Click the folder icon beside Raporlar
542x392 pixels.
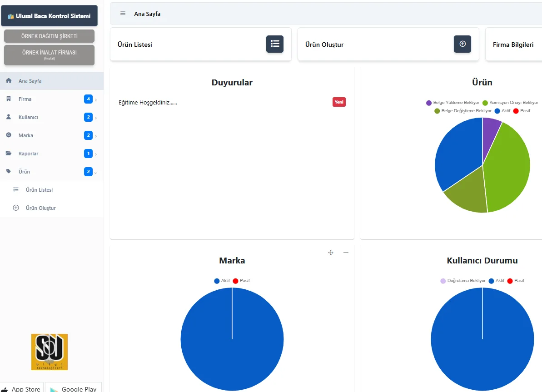coord(9,153)
